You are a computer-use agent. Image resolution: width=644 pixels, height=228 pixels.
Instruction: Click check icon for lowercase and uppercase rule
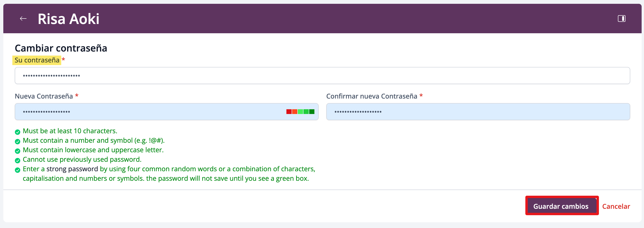[18, 151]
